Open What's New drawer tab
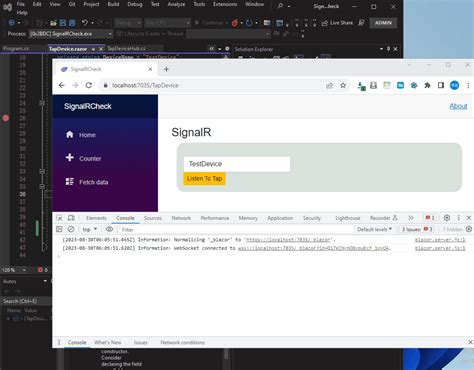Image resolution: width=474 pixels, height=370 pixels. (107, 342)
